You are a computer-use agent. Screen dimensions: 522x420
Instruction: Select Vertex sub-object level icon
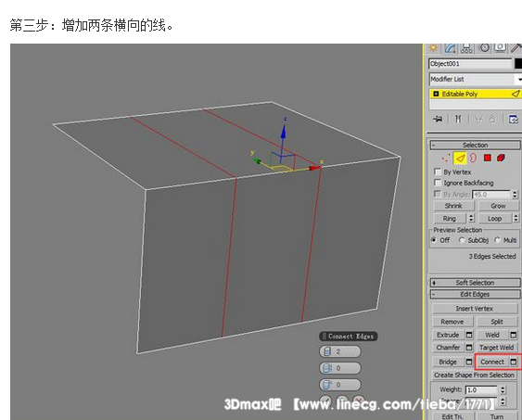pyautogui.click(x=445, y=158)
